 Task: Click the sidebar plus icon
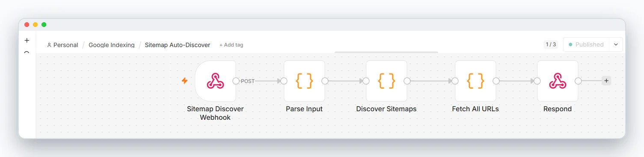(27, 40)
